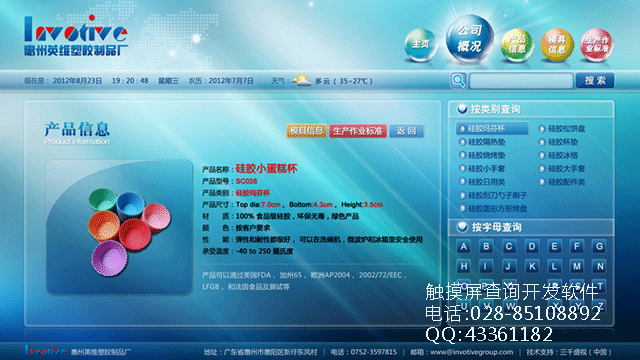Focus the search text field
Image resolution: width=640 pixels, height=360 pixels.
[x=521, y=81]
